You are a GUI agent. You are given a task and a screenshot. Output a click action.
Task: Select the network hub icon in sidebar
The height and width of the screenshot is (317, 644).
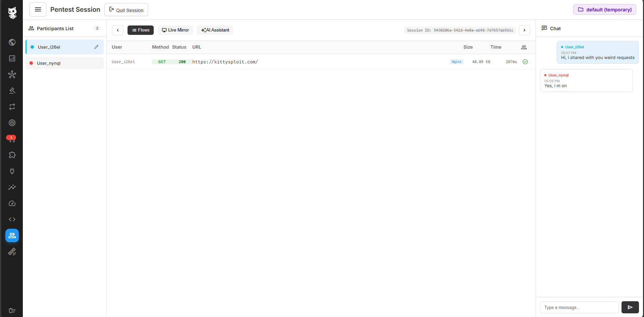[x=12, y=74]
